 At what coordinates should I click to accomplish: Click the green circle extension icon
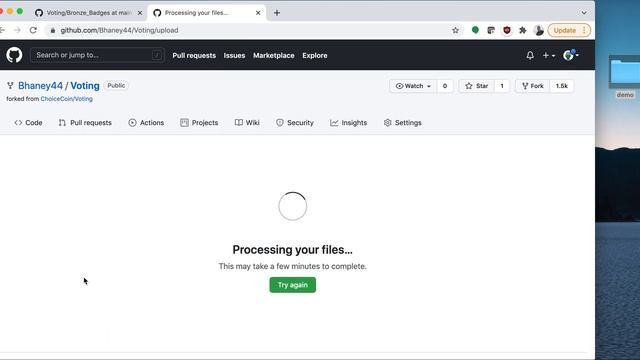click(x=475, y=30)
